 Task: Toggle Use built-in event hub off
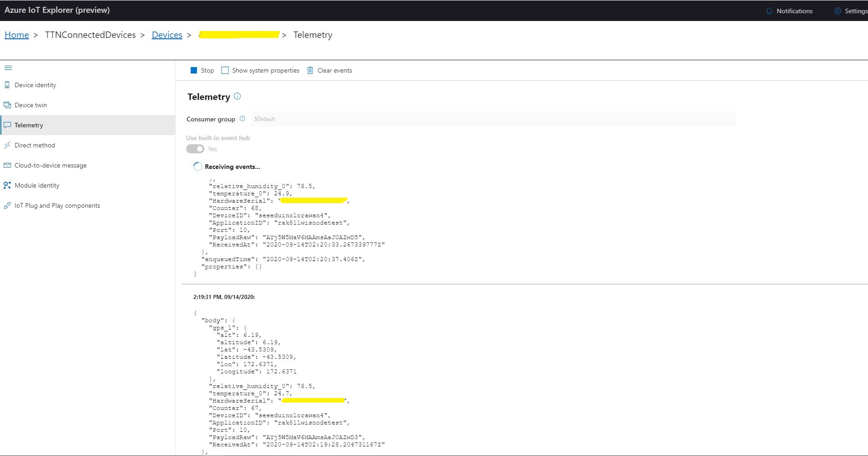(195, 148)
